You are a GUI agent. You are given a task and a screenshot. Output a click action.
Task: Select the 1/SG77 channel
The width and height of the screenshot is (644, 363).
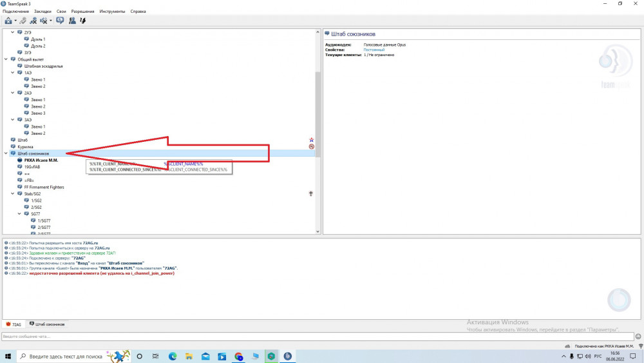coord(44,221)
